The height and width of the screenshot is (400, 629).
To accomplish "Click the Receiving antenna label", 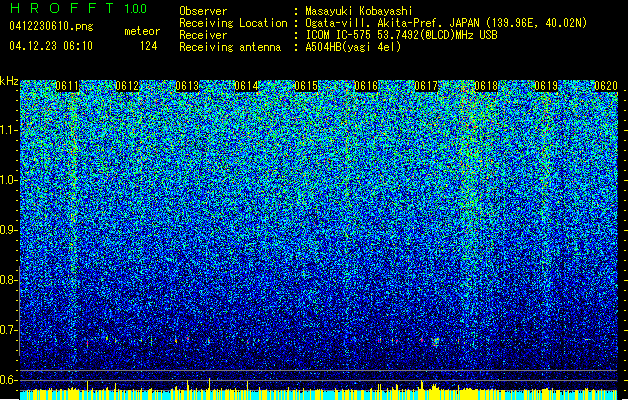I will [x=230, y=47].
